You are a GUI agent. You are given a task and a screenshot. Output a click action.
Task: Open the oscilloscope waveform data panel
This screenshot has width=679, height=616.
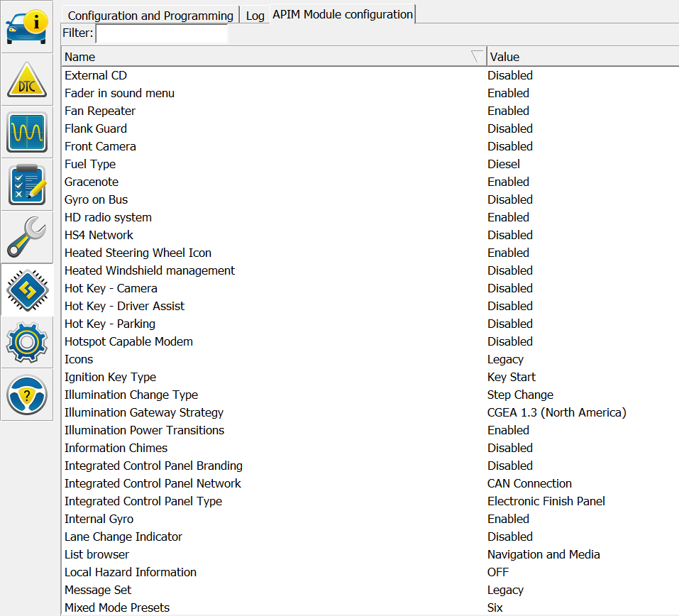point(26,132)
